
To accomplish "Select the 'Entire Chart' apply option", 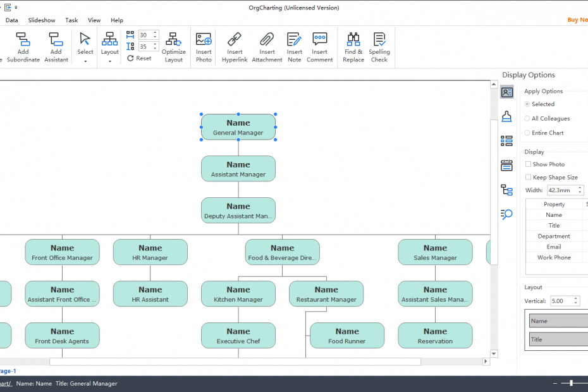I will (x=527, y=133).
